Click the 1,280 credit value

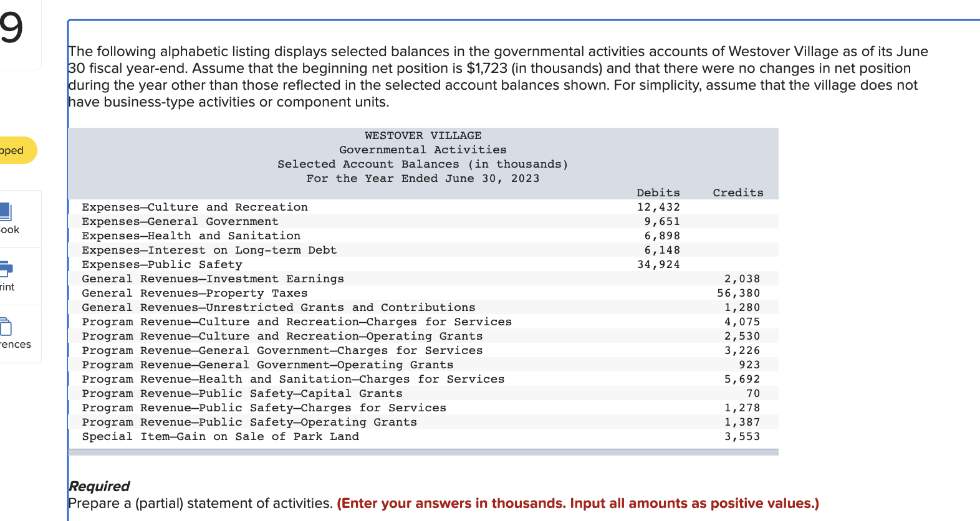pos(742,307)
